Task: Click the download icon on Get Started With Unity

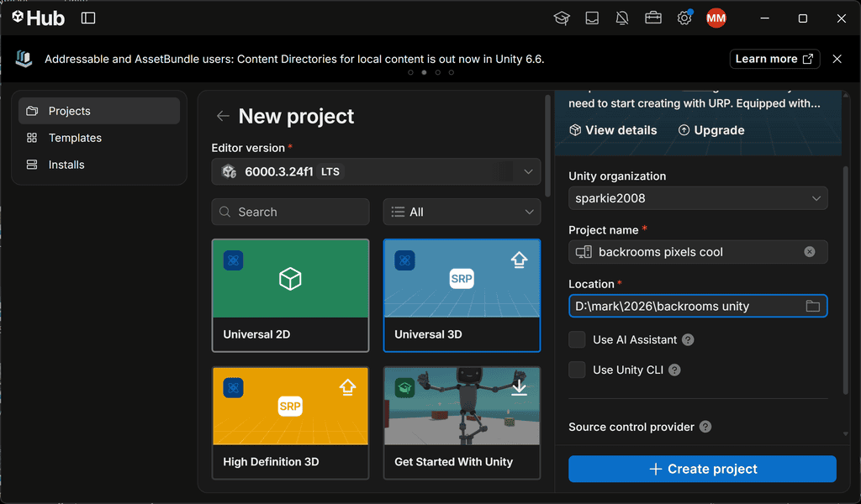Action: tap(519, 387)
